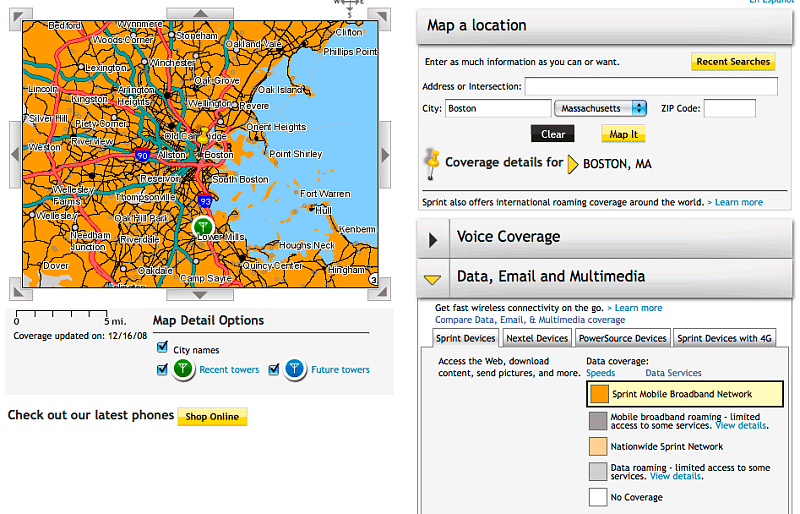This screenshot has height=514, width=800.
Task: Pan the map northwest using the corner arrow
Action: pyautogui.click(x=20, y=18)
